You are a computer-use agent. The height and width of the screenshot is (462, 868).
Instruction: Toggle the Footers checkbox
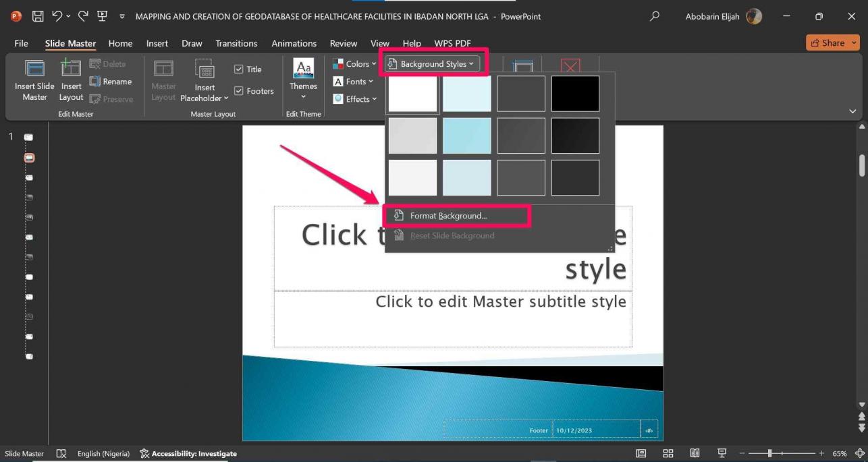(x=254, y=91)
